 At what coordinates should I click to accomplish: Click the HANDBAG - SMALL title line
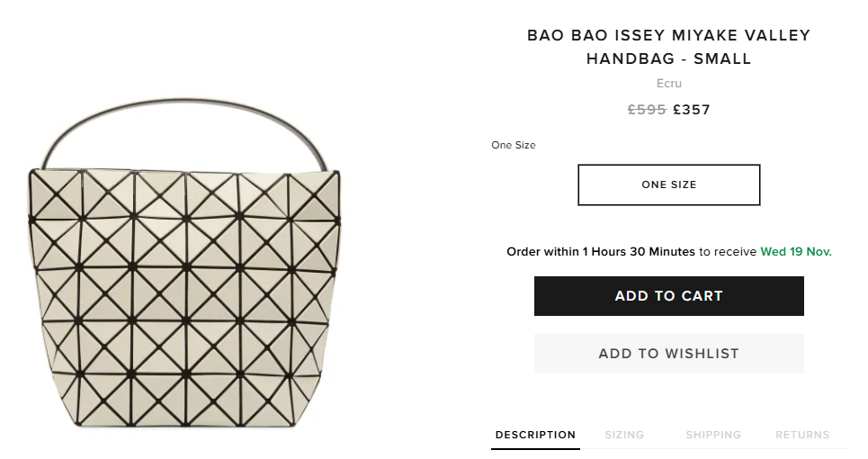(668, 59)
